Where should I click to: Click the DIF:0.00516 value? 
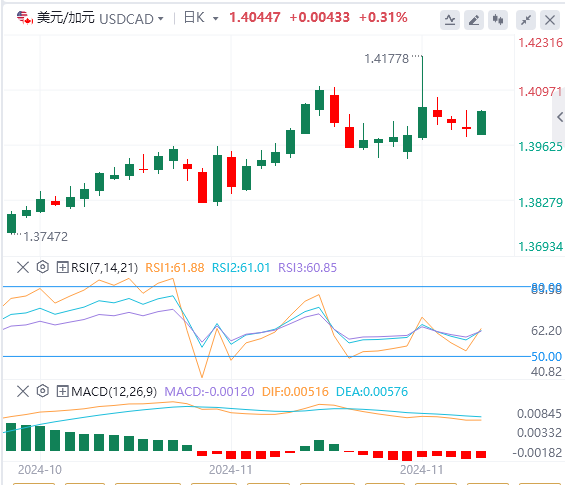[295, 392]
